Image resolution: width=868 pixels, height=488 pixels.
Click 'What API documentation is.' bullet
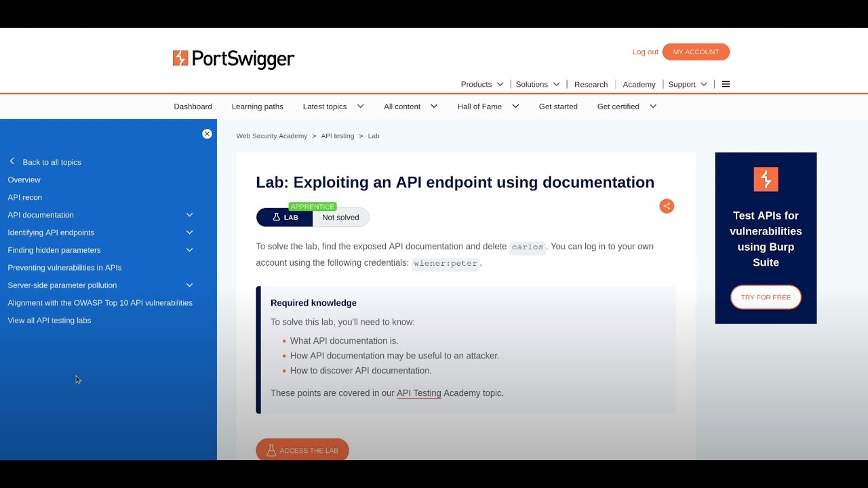coord(344,341)
